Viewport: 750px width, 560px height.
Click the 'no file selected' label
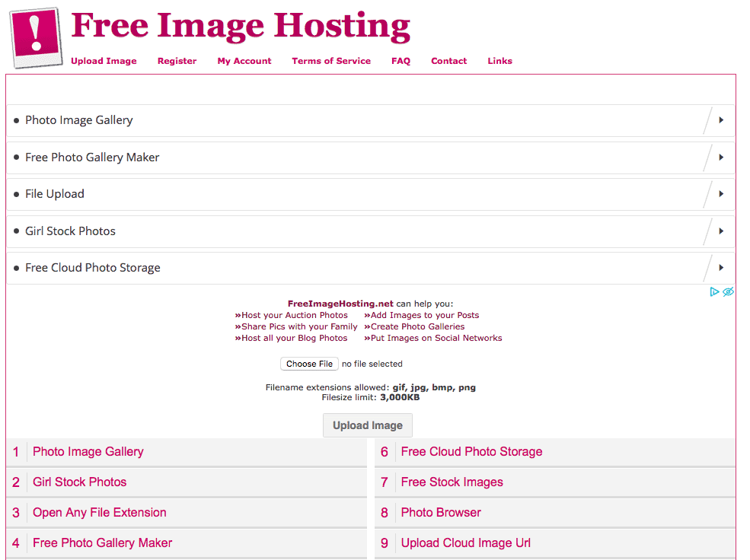[372, 364]
